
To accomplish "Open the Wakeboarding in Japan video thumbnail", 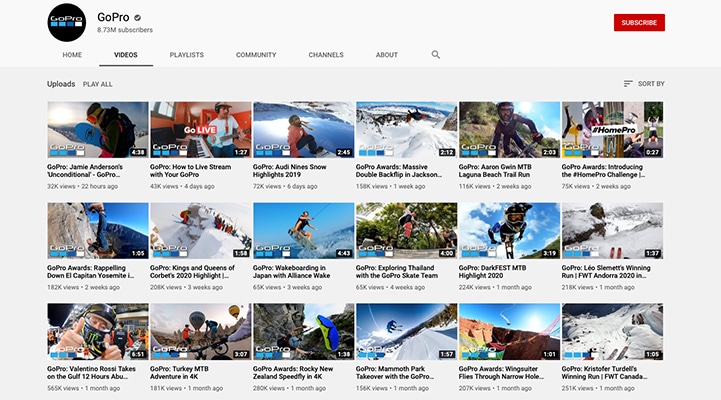I will tap(303, 231).
